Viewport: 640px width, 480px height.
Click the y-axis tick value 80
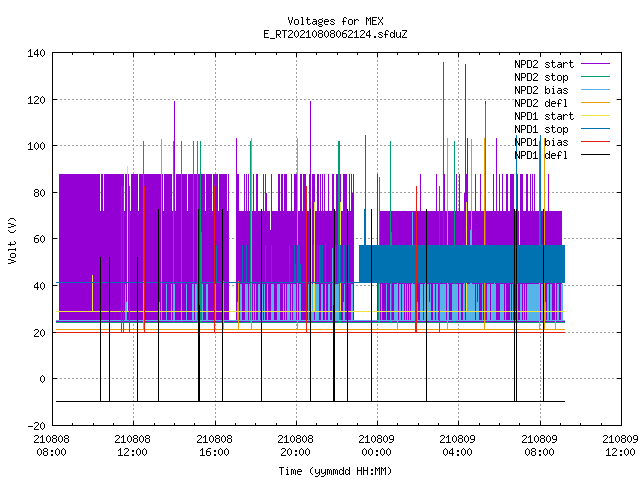tap(39, 193)
